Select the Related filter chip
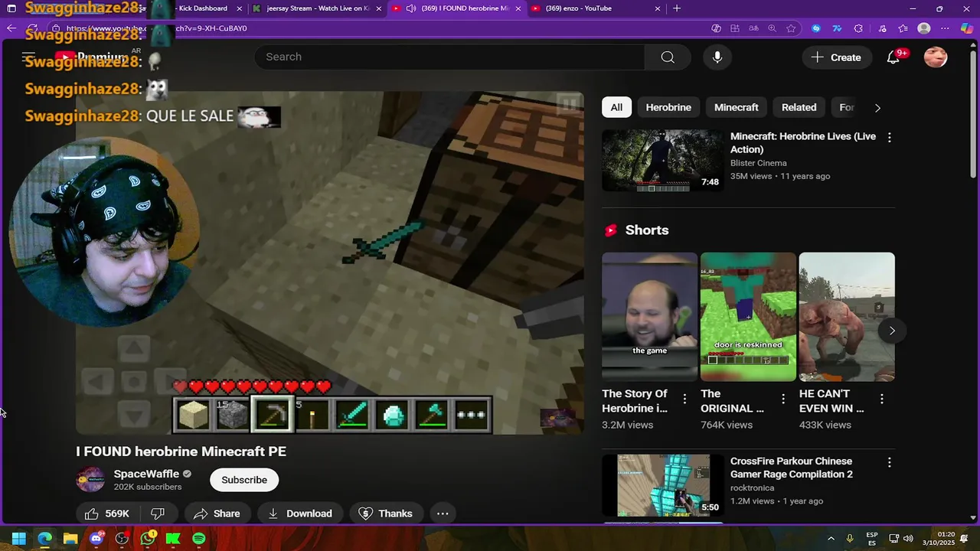Image resolution: width=980 pixels, height=551 pixels. pyautogui.click(x=799, y=107)
